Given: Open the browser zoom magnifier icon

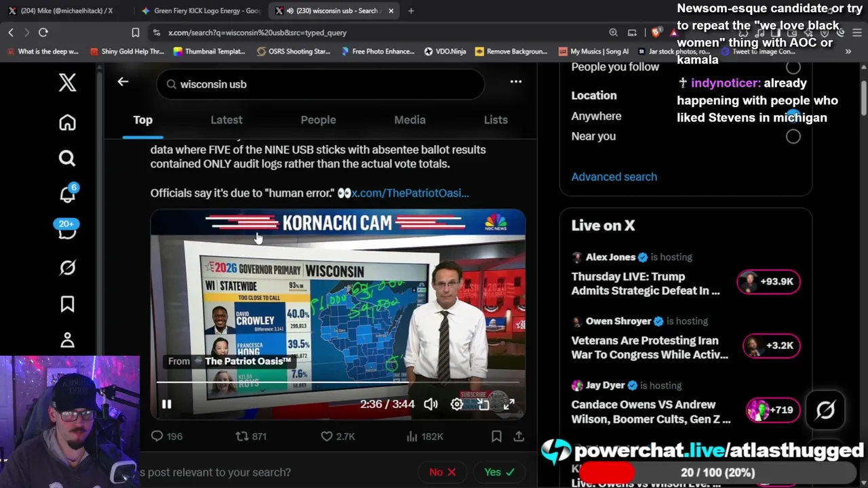Looking at the screenshot, I should (613, 33).
